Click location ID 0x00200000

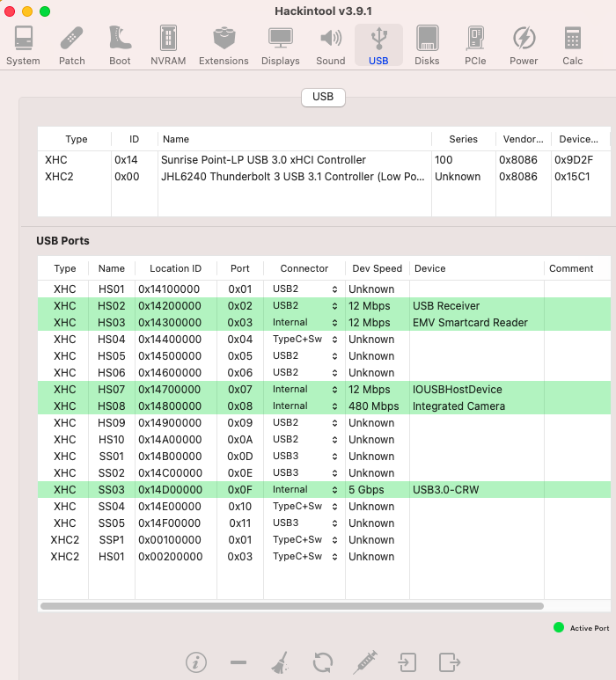click(x=170, y=556)
